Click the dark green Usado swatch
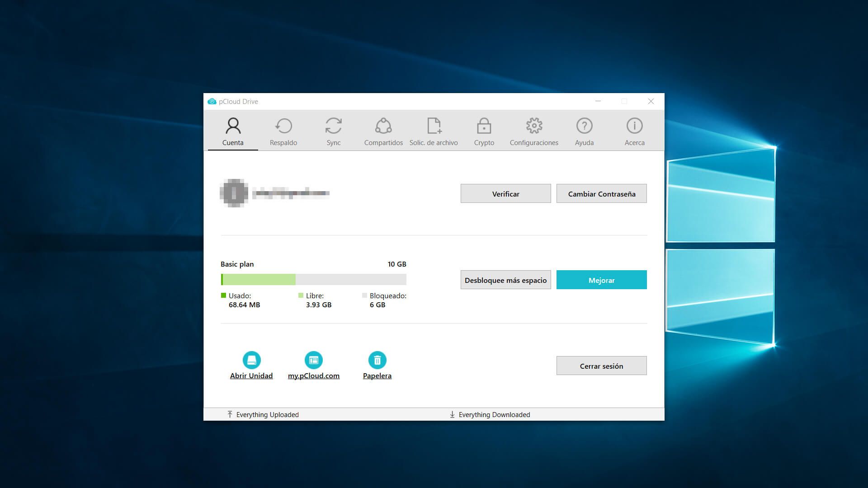Screen dimensions: 868x488 (223, 296)
